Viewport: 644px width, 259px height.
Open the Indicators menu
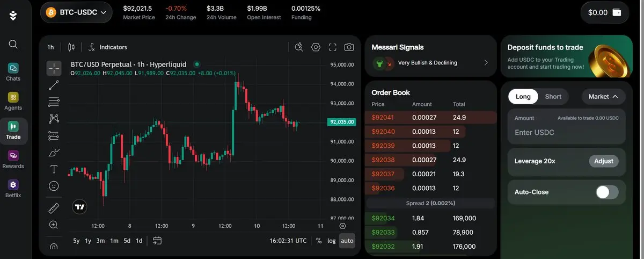[107, 47]
